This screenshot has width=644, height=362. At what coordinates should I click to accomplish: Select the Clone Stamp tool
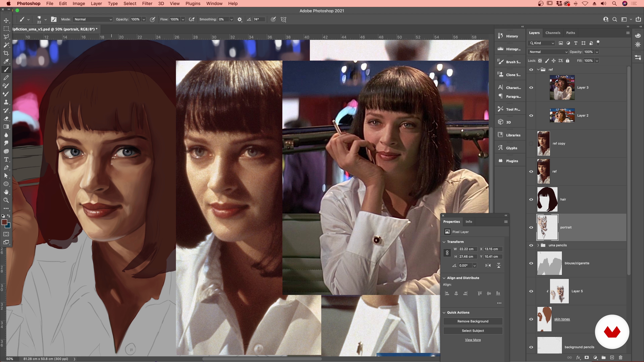click(6, 102)
